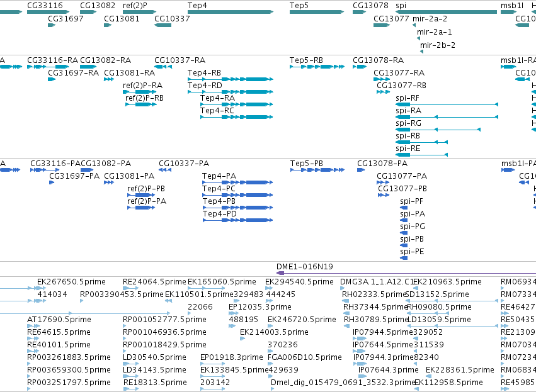
Task: Open the IP07644.3prime EST label
Action: click(389, 370)
